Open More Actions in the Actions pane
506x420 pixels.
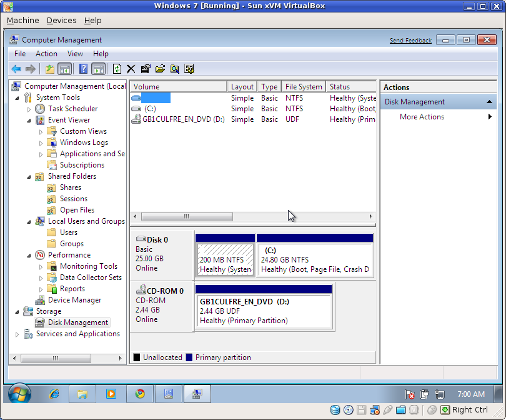[x=421, y=117]
